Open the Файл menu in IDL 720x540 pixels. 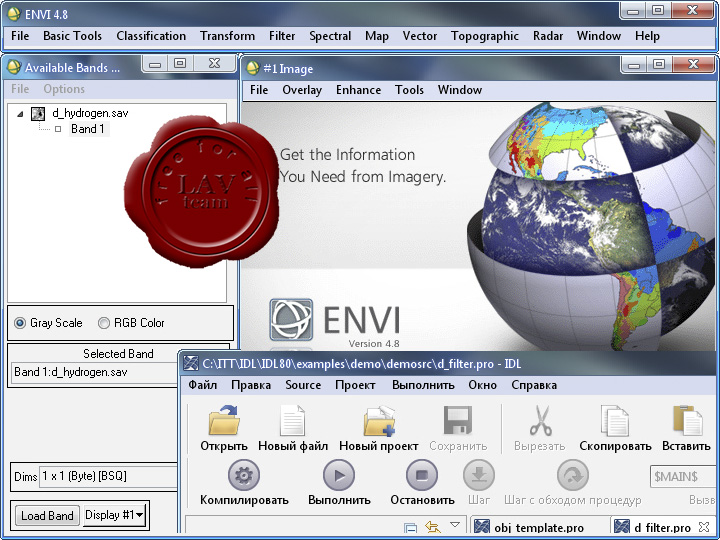(x=202, y=385)
